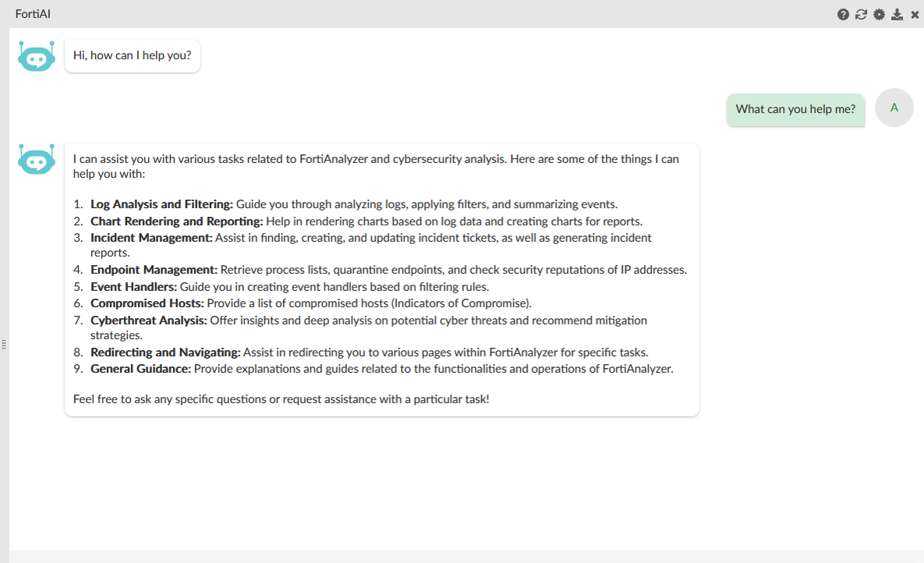924x563 pixels.
Task: Click the bot avatar beside the greeting
Action: [37, 57]
